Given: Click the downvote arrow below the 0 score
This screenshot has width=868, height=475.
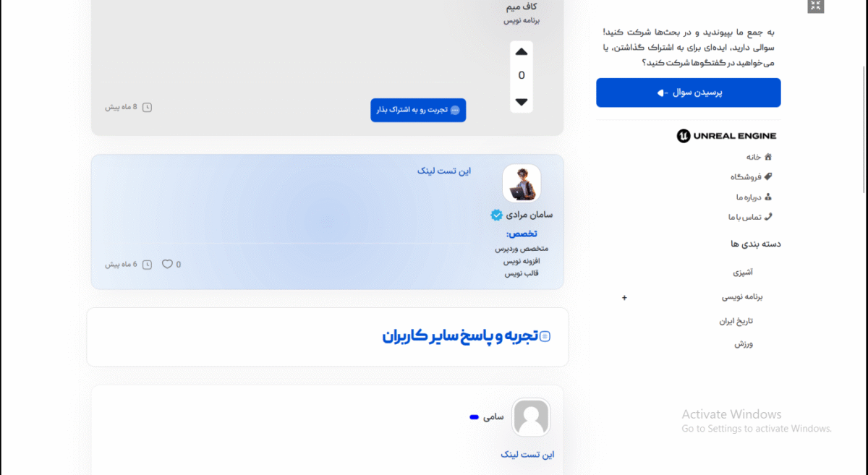Looking at the screenshot, I should 522,102.
